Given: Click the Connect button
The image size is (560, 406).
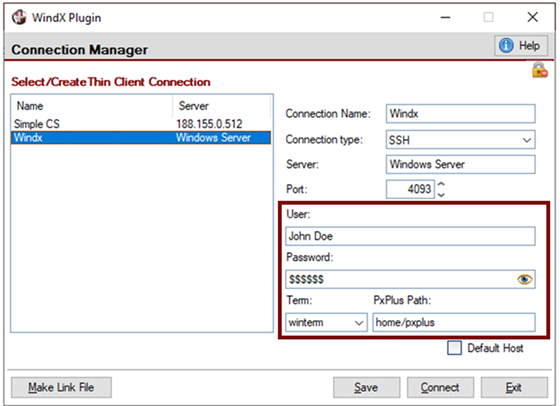Looking at the screenshot, I should pyautogui.click(x=440, y=387).
